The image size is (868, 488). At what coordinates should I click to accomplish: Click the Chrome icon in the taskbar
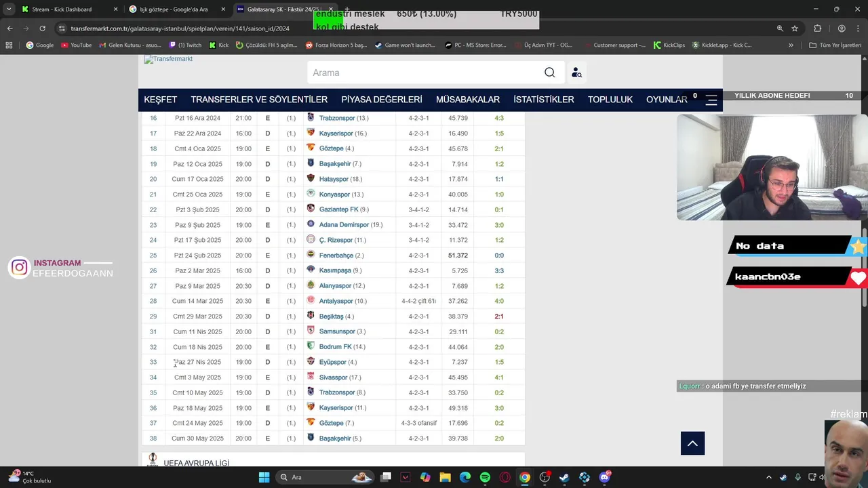(x=525, y=477)
